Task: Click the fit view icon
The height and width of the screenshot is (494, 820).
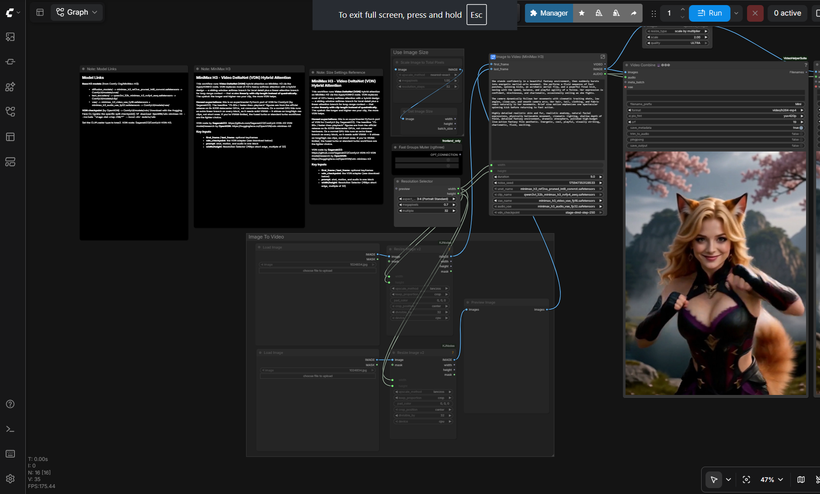Action: (746, 479)
